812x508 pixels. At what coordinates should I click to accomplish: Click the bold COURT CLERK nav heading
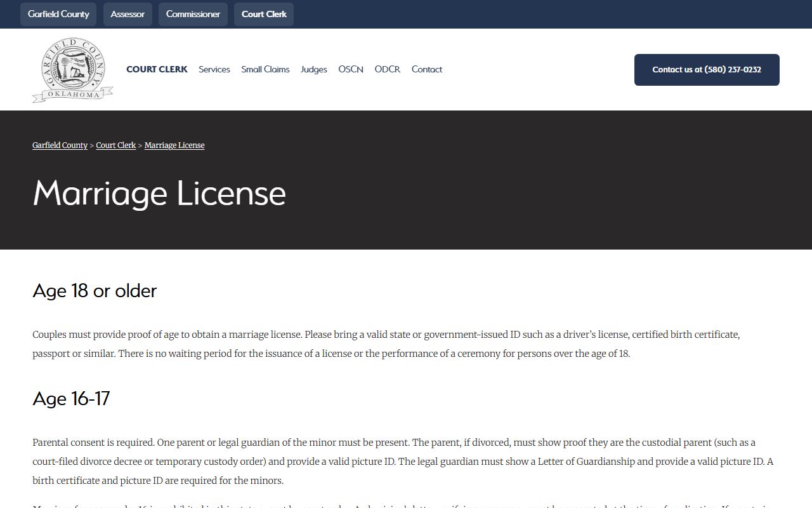pyautogui.click(x=157, y=69)
